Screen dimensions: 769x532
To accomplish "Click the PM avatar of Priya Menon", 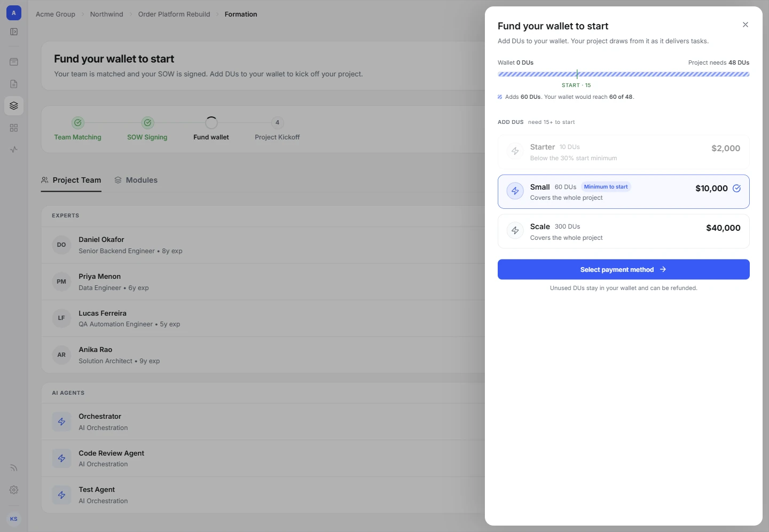I will [61, 281].
